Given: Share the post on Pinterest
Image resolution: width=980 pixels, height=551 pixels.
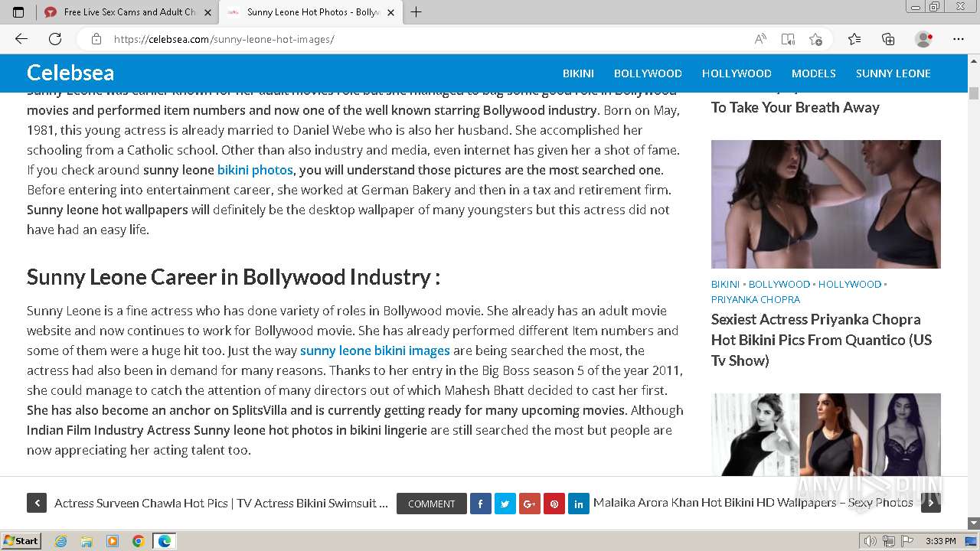Looking at the screenshot, I should coord(554,504).
